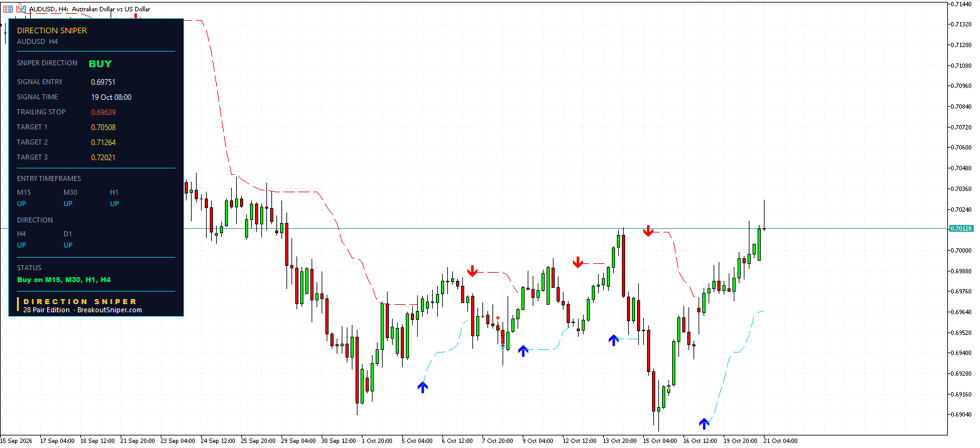Select blue buy arrow at 5 Oct

pyautogui.click(x=423, y=387)
